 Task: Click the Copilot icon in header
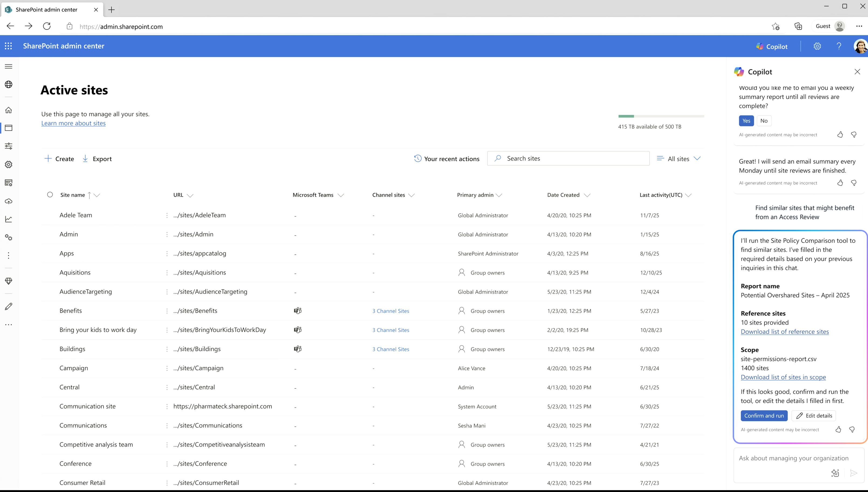(x=772, y=46)
